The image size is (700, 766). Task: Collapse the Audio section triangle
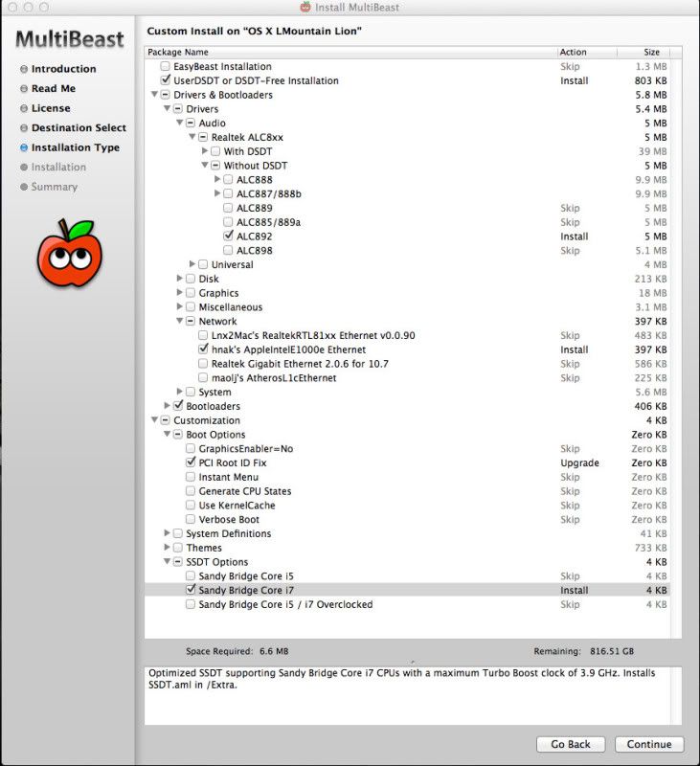coord(180,123)
